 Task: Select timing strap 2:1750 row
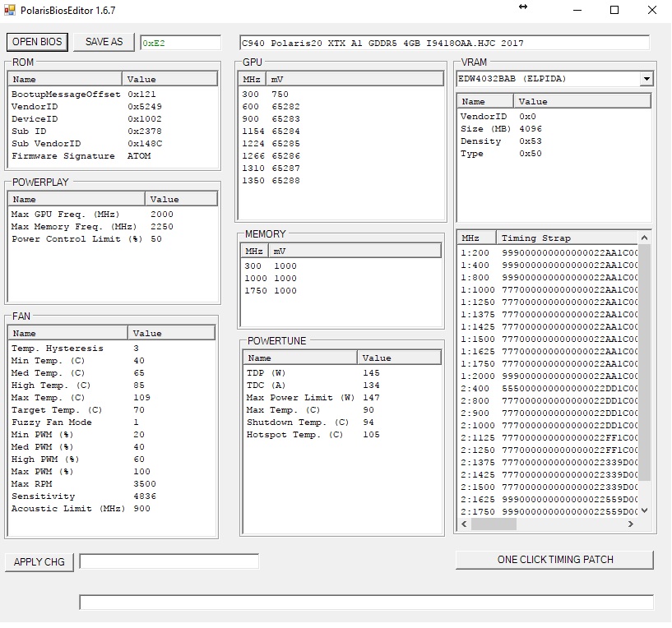tap(548, 512)
